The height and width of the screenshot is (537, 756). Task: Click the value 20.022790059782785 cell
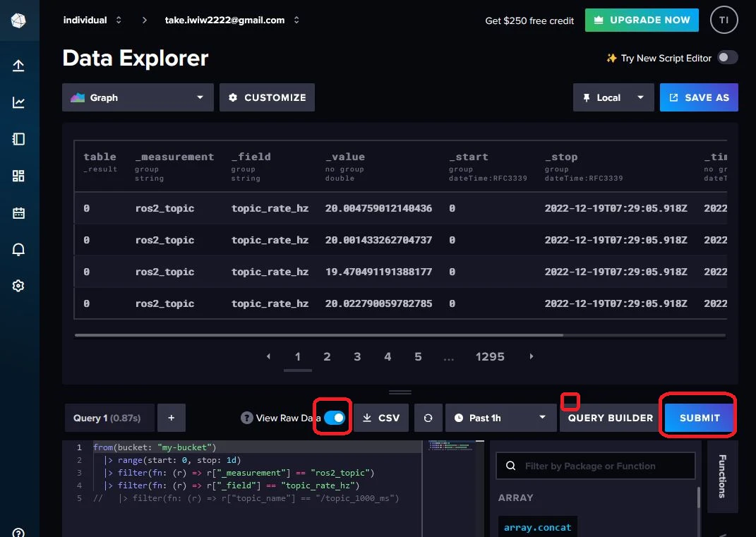[x=378, y=303]
